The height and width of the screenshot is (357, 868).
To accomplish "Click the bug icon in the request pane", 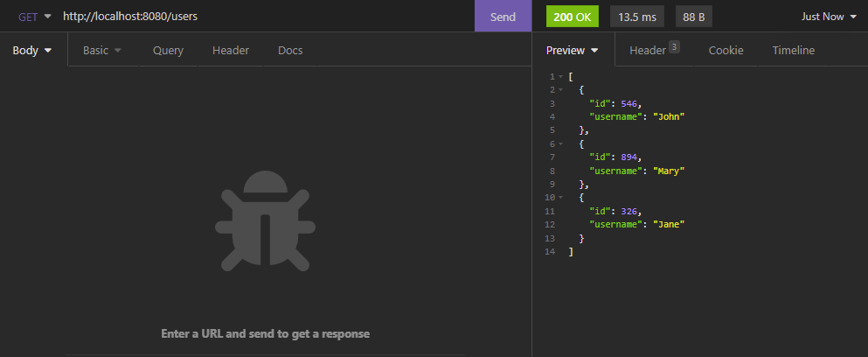I will pos(265,219).
